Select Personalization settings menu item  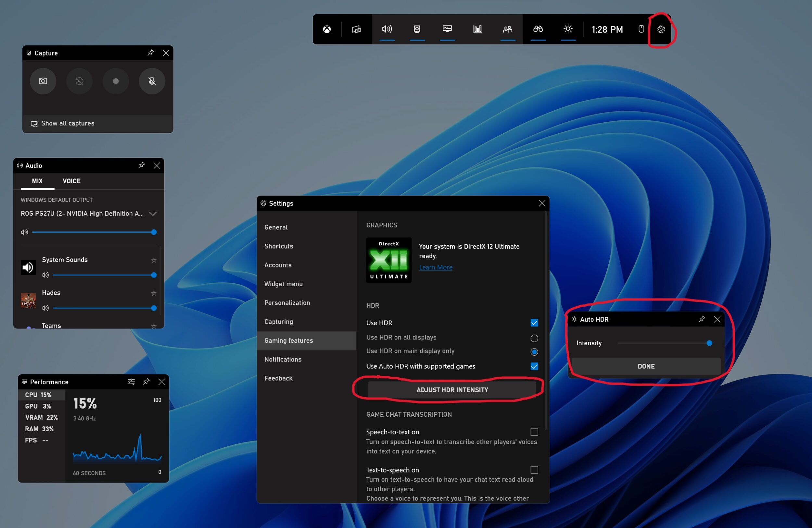tap(288, 302)
